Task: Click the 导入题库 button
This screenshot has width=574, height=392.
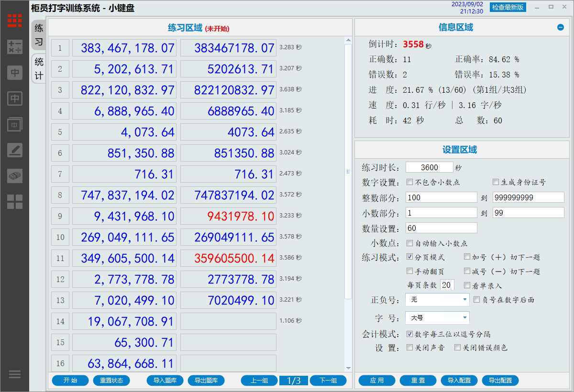Action: (165, 381)
